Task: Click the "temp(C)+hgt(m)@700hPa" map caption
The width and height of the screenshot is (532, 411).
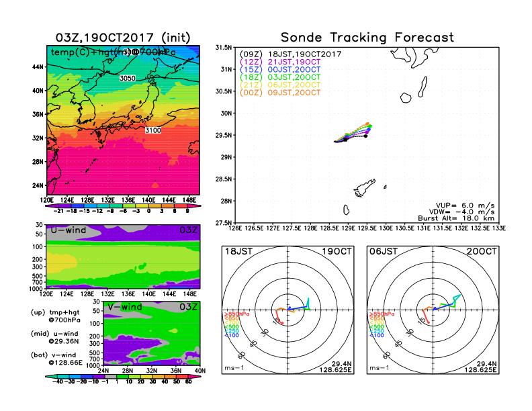Action: click(114, 52)
